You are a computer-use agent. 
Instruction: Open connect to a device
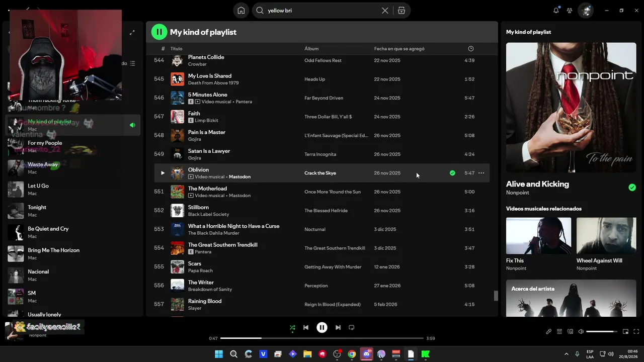click(x=570, y=332)
